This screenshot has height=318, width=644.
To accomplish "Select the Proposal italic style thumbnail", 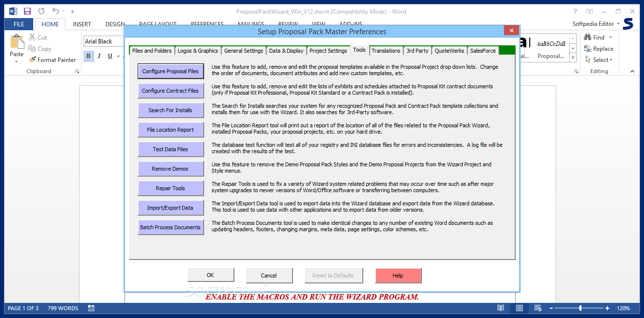I will [551, 49].
